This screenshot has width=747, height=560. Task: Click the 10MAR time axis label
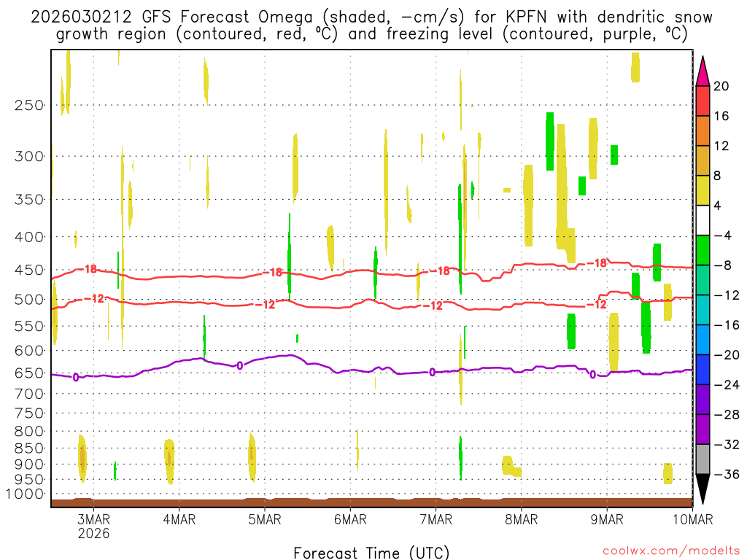[693, 519]
